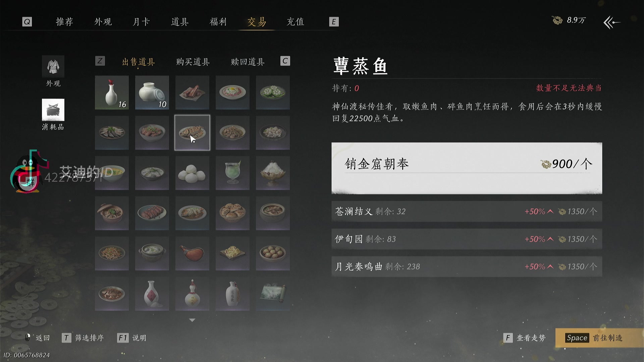Viewport: 644px width, 362px height.
Task: Open the 消耗品 category in sidebar
Action: click(x=53, y=115)
